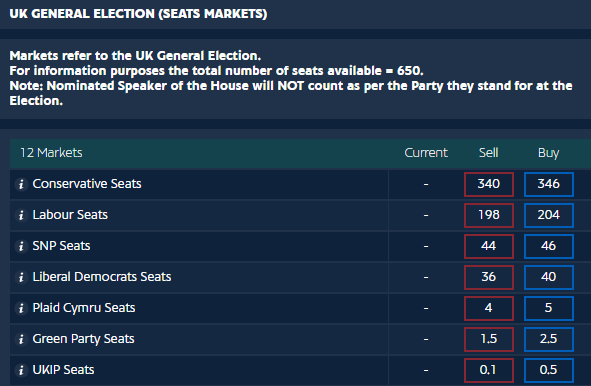
Task: Buy Green Party Seats at 2.5
Action: coord(549,339)
